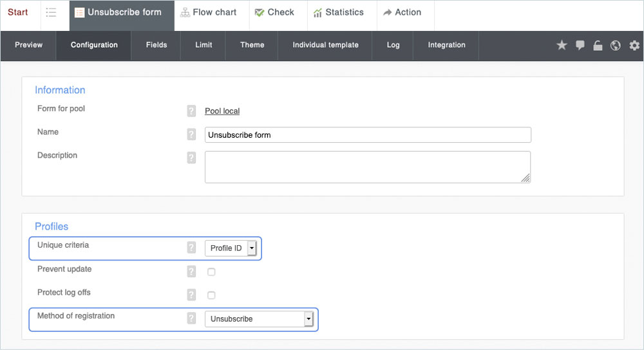Click the unlock padlock icon
This screenshot has width=644, height=350.
[x=598, y=45]
